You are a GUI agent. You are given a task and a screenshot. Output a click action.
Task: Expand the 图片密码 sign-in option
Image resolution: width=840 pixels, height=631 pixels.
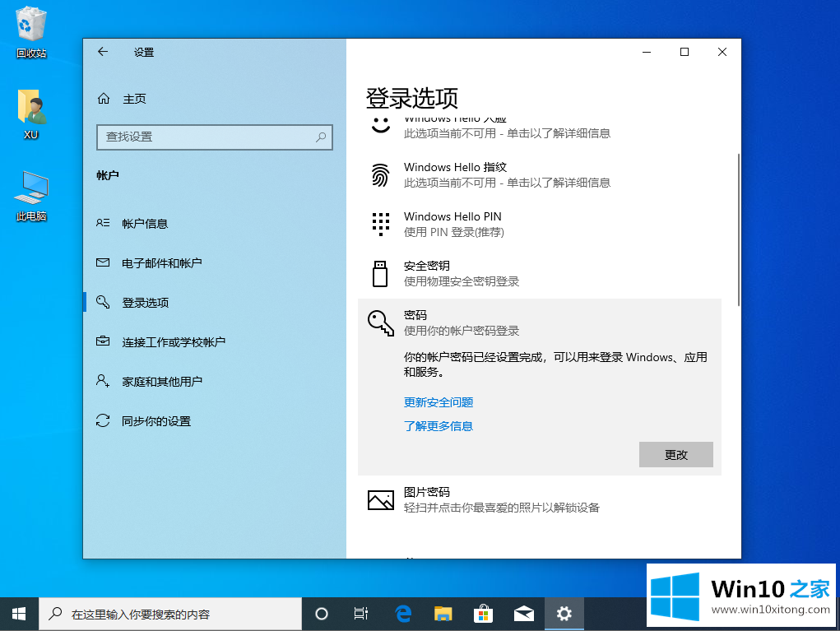(x=540, y=499)
